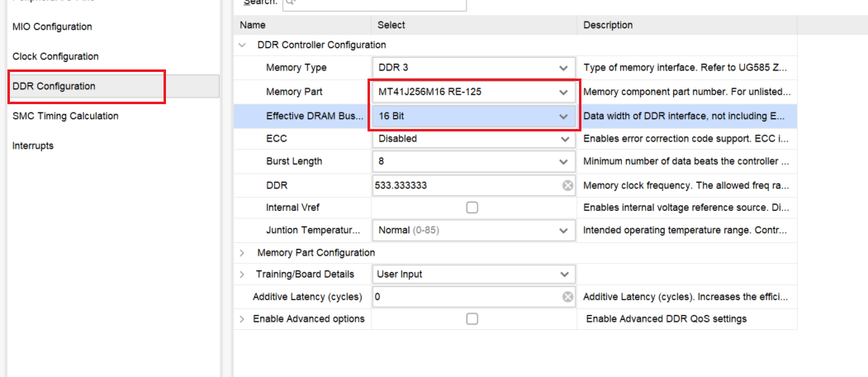Click 'Enables internal voltage reference source' description
The width and height of the screenshot is (868, 377).
point(685,208)
